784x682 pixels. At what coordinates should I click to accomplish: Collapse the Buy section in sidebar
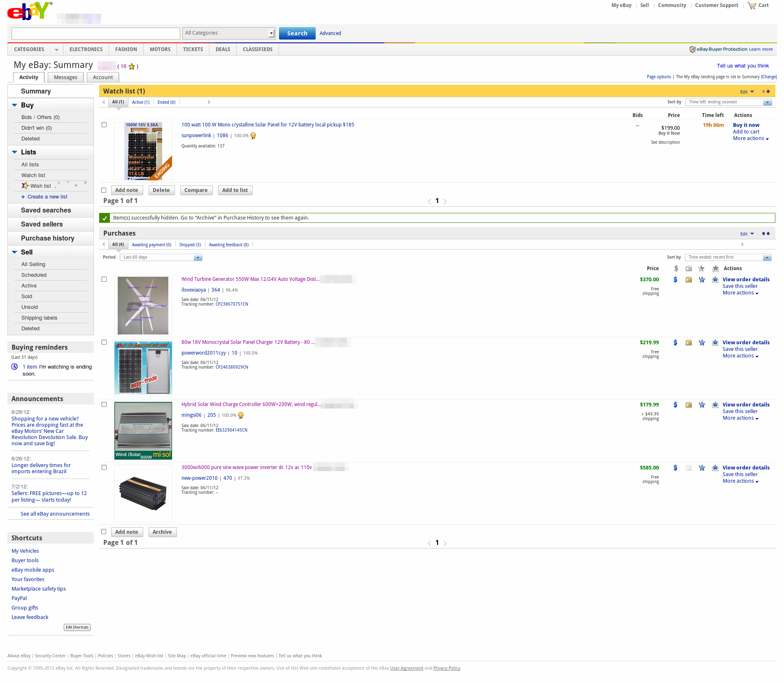[x=15, y=105]
